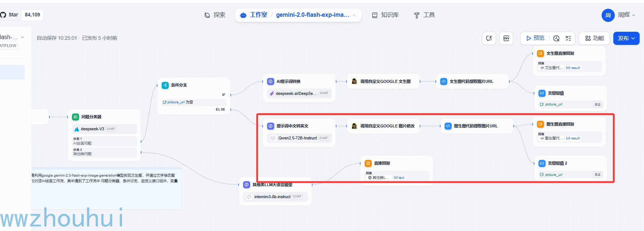Open the 工作室 studio tab
This screenshot has width=644, height=231.
coord(254,15)
